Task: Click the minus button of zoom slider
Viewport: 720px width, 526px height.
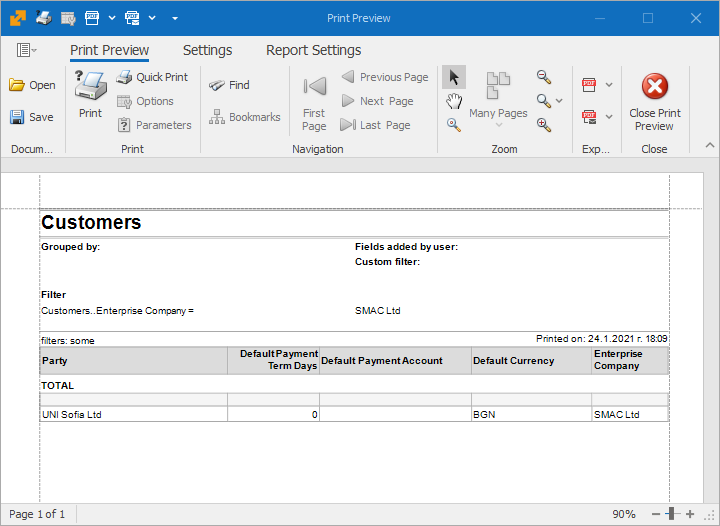Action: [656, 514]
